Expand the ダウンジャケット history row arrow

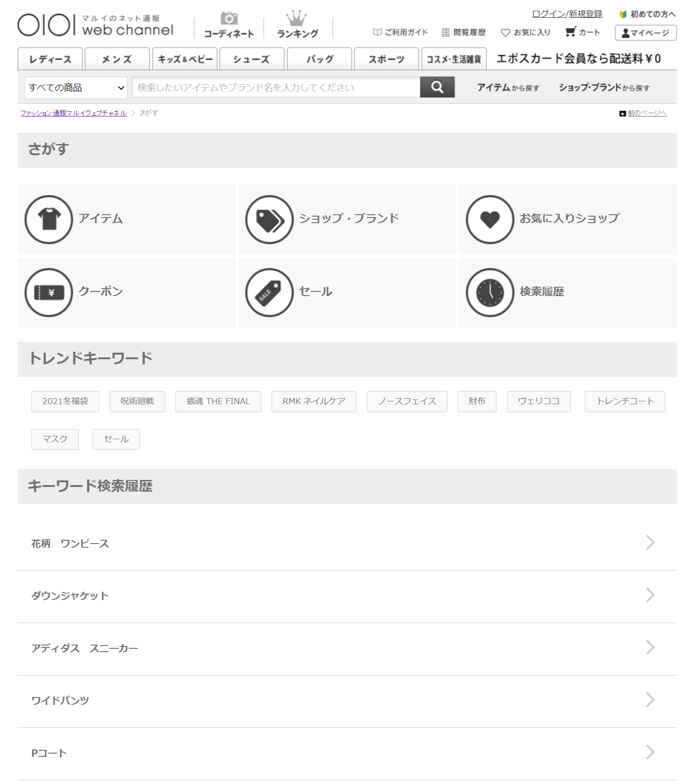click(650, 595)
